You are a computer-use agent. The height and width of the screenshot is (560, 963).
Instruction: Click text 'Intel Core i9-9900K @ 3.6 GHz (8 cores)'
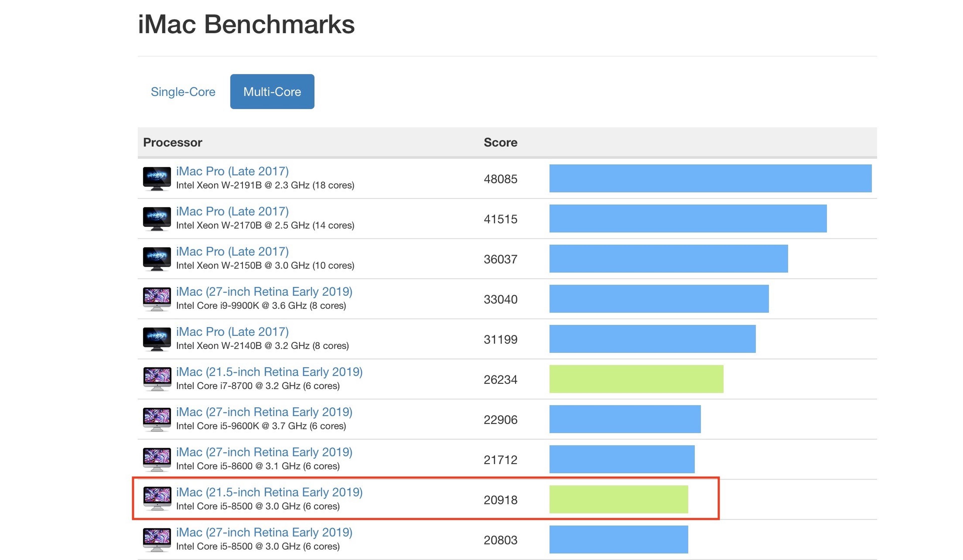coord(261,306)
